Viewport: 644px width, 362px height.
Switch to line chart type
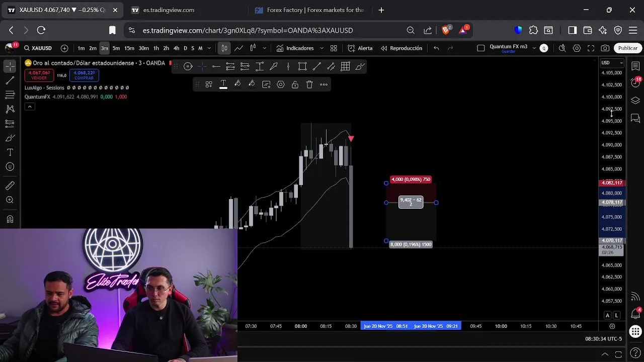tap(238, 48)
